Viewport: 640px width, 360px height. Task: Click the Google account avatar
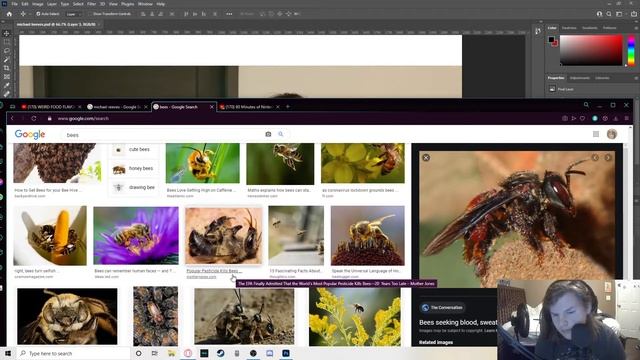(611, 134)
